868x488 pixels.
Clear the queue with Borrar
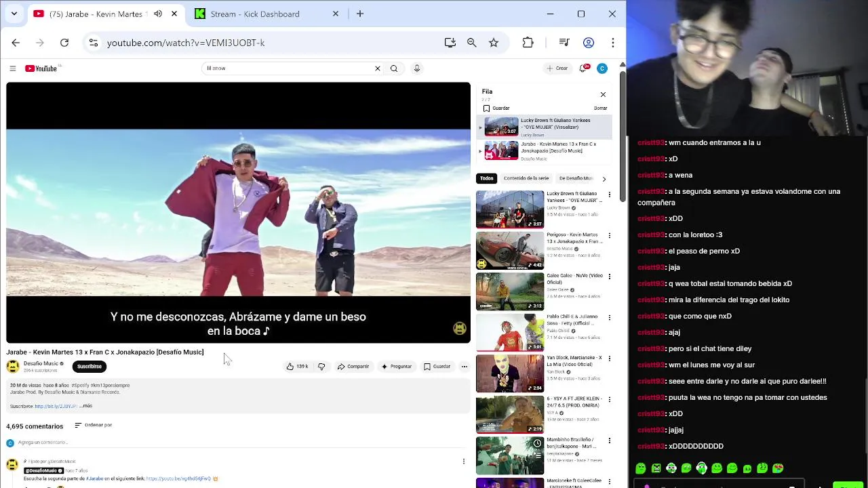click(x=601, y=108)
